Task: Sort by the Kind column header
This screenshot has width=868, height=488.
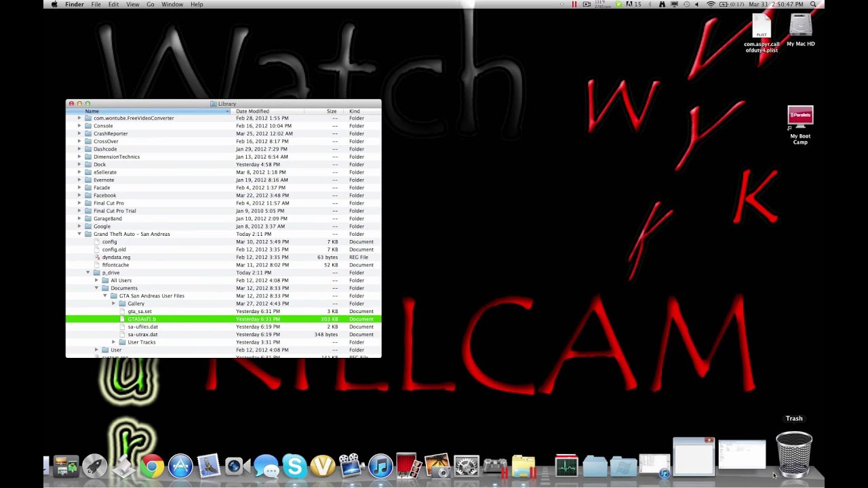Action: coord(364,111)
